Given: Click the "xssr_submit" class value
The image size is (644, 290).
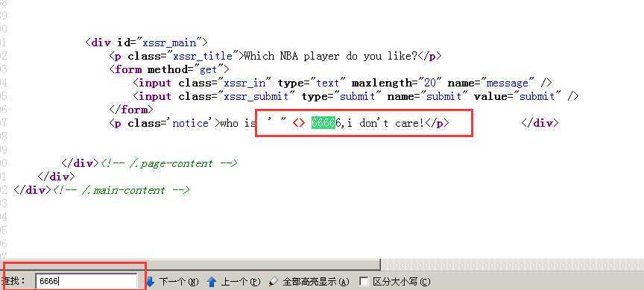Looking at the screenshot, I should pos(256,96).
